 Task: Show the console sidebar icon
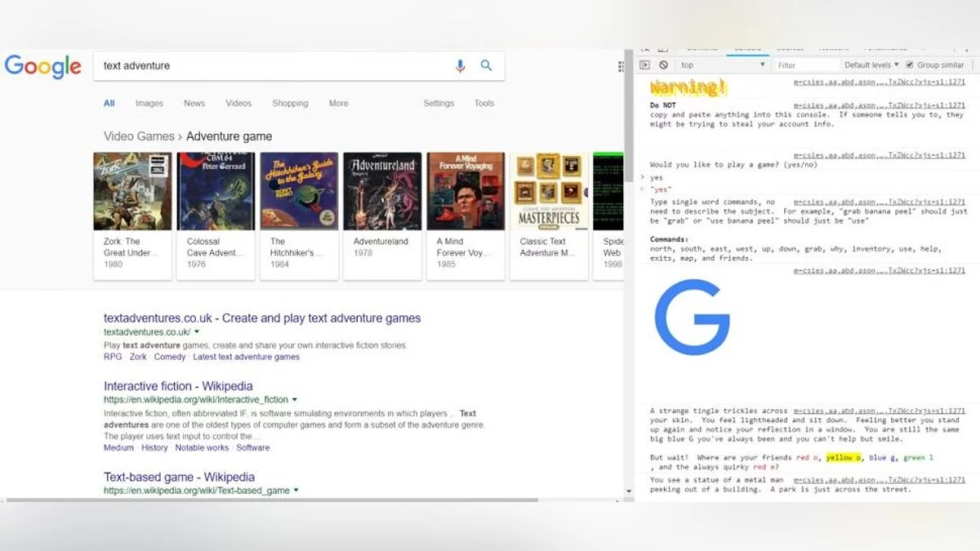click(x=644, y=65)
